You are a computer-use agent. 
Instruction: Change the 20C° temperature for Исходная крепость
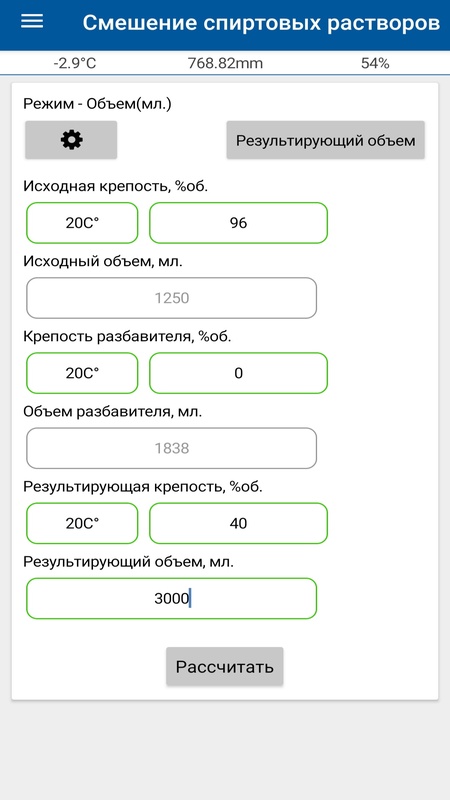tap(82, 223)
